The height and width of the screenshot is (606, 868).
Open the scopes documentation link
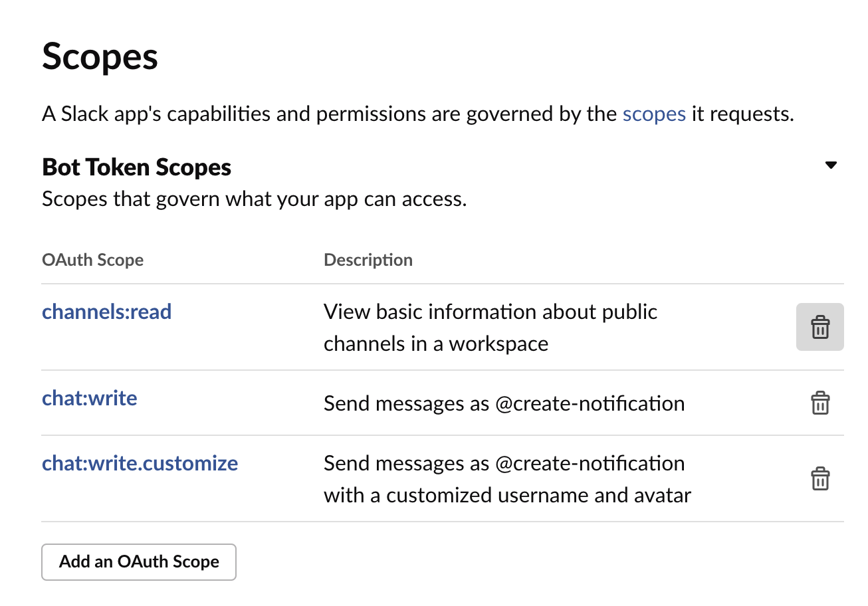click(654, 114)
